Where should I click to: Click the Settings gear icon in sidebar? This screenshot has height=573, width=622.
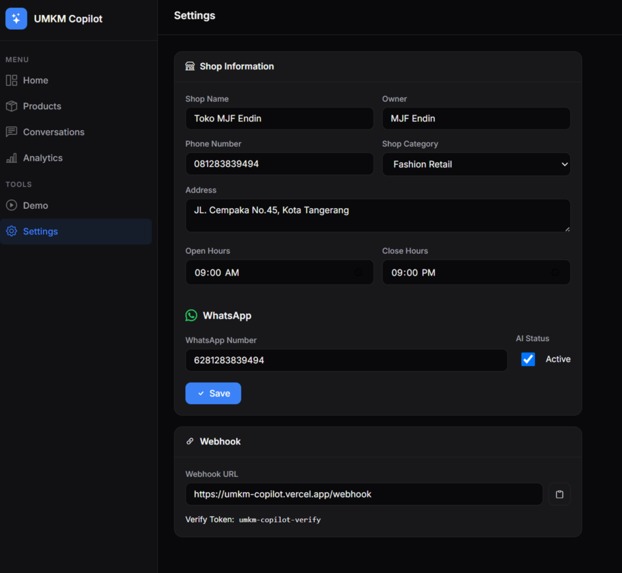click(12, 231)
